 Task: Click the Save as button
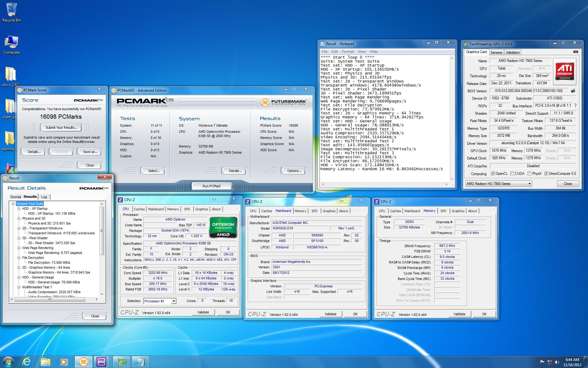90,152
